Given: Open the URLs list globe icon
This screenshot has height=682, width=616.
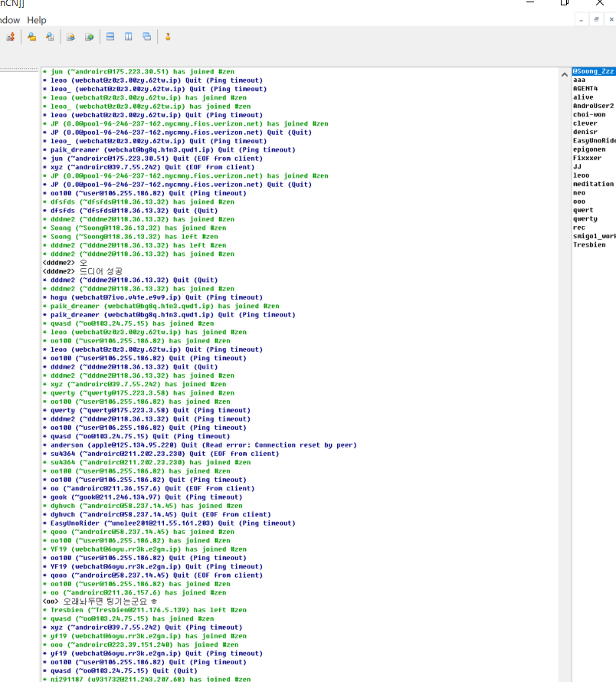Looking at the screenshot, I should pos(89,37).
